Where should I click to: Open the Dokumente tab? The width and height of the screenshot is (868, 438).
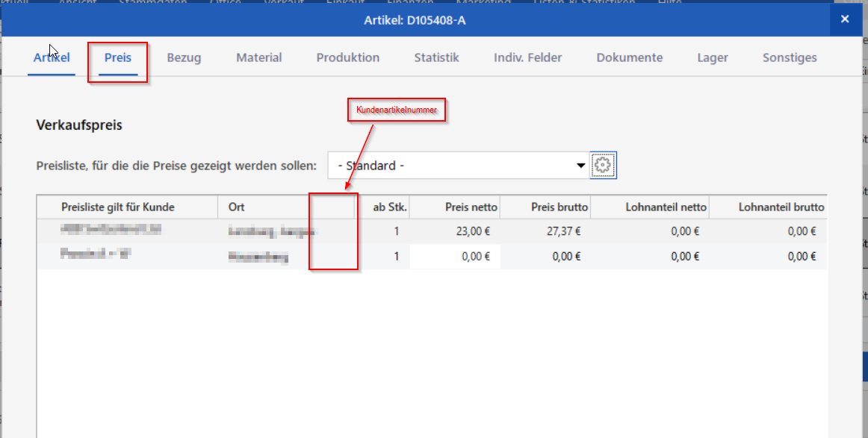[630, 57]
